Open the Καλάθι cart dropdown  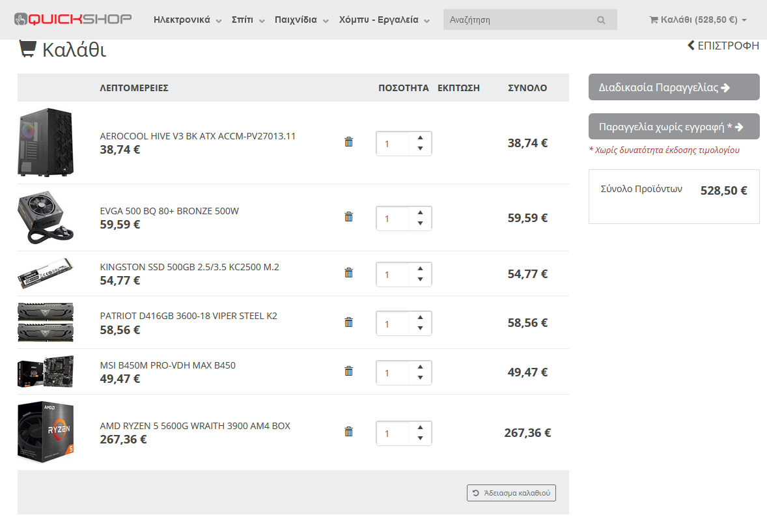698,20
